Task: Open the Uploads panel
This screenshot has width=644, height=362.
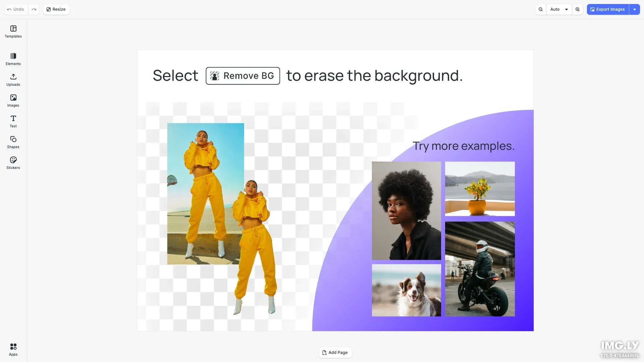Action: pyautogui.click(x=13, y=80)
